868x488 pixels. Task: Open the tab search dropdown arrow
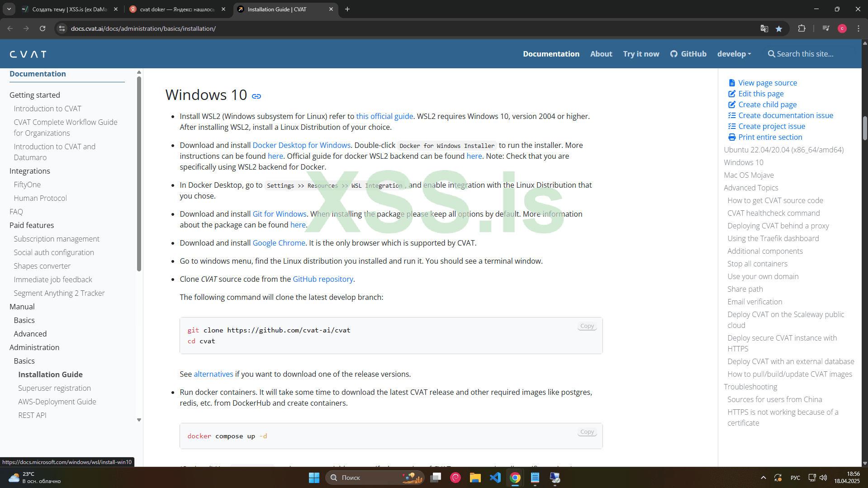coord(9,9)
